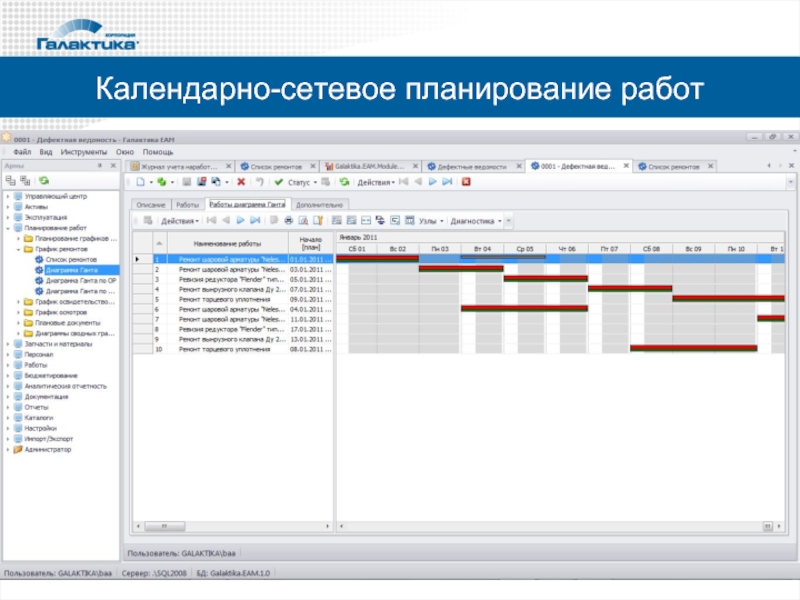Refresh the АРМы navigation tree

point(44,180)
